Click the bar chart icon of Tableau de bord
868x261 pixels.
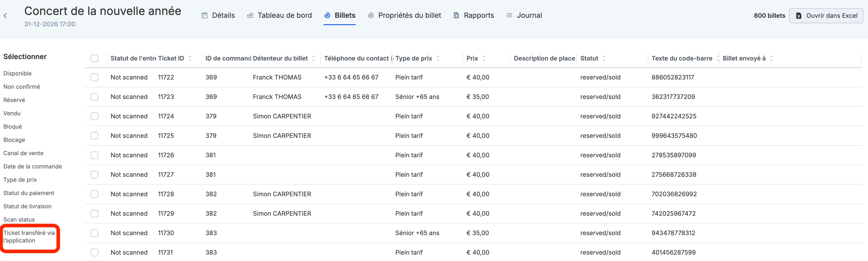click(x=250, y=15)
